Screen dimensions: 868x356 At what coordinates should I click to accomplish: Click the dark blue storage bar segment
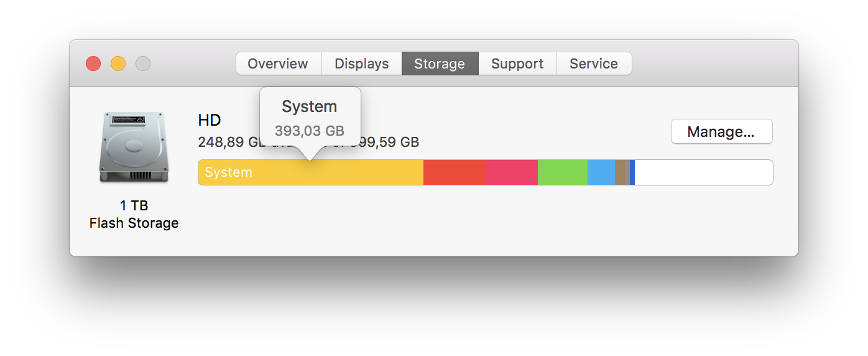(x=632, y=172)
